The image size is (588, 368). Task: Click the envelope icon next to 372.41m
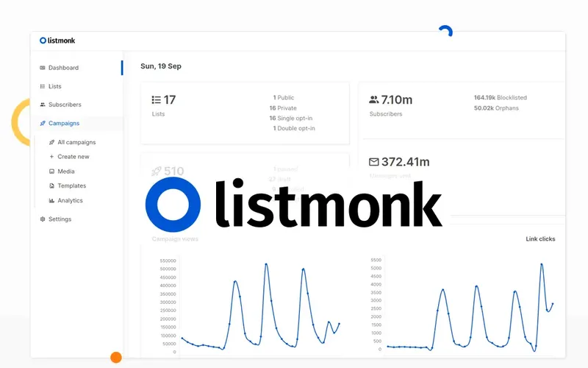[x=374, y=162]
